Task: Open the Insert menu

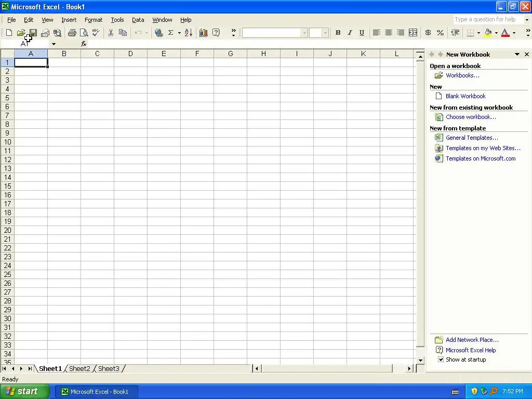Action: click(69, 20)
